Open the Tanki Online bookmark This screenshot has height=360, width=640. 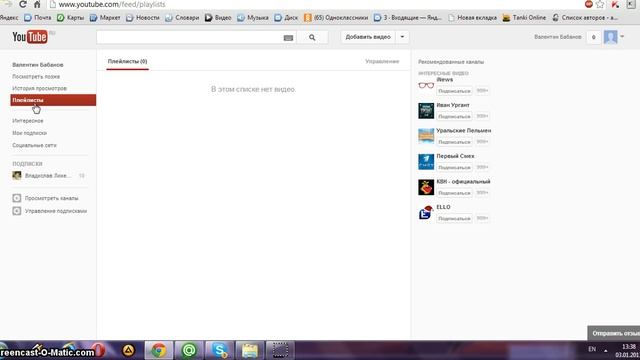[524, 18]
